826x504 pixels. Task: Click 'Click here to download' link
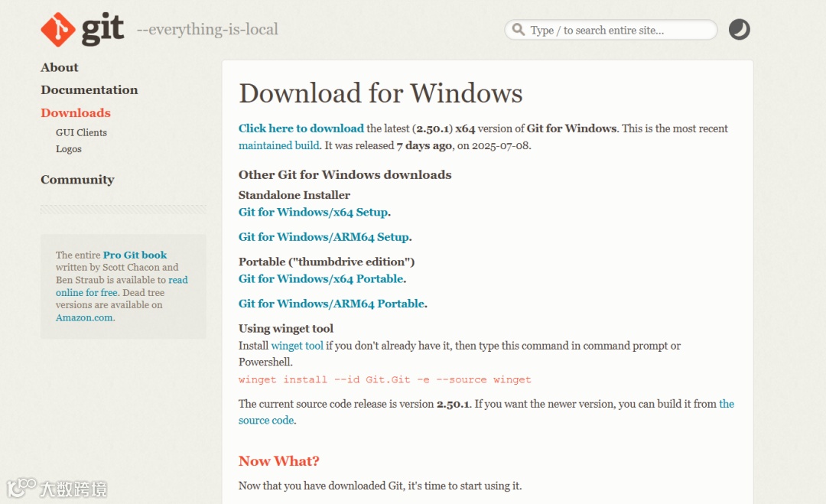click(x=301, y=128)
